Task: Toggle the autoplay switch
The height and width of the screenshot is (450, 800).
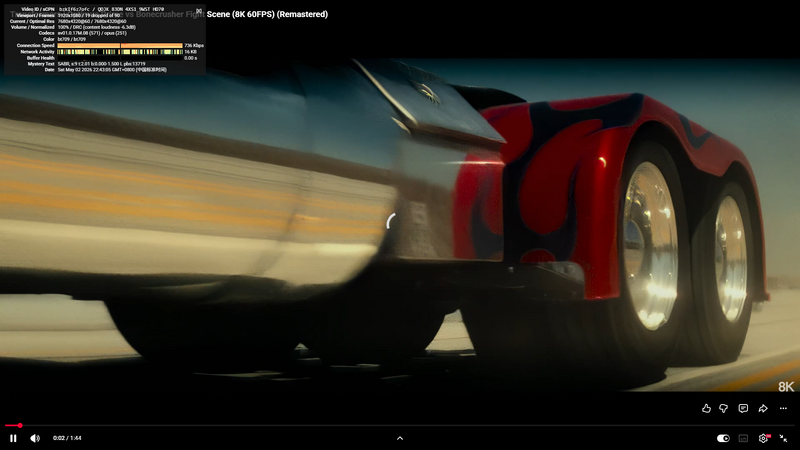Action: tap(723, 438)
